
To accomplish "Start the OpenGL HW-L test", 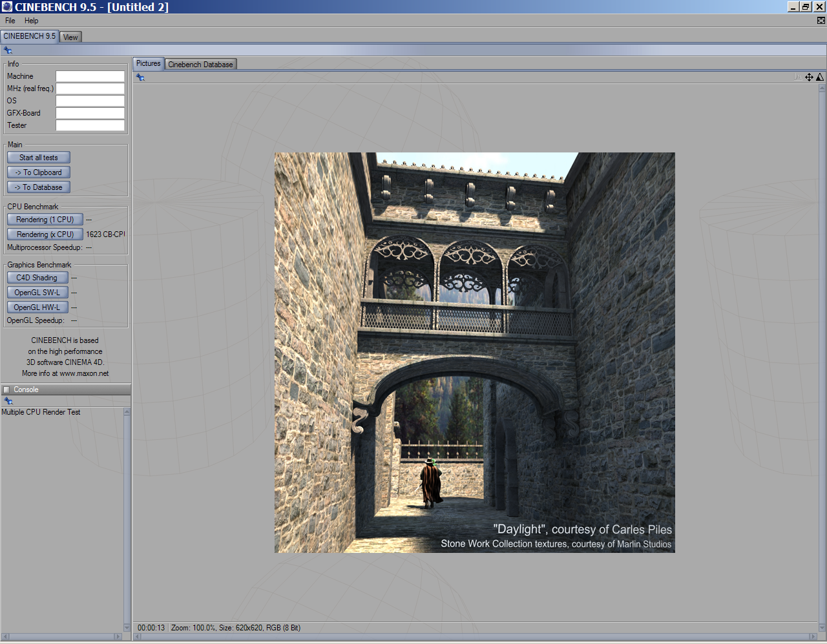I will coord(37,307).
